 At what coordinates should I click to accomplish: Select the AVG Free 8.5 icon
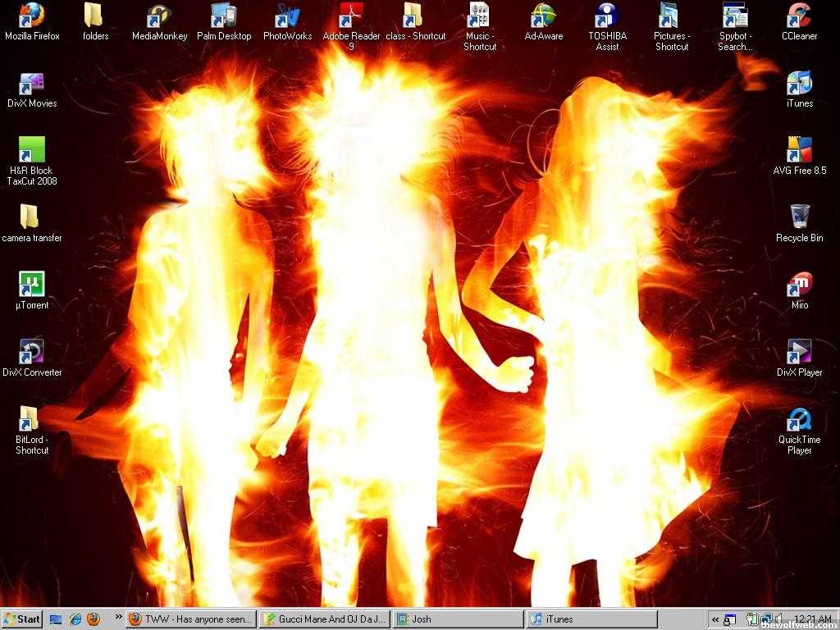[x=799, y=150]
